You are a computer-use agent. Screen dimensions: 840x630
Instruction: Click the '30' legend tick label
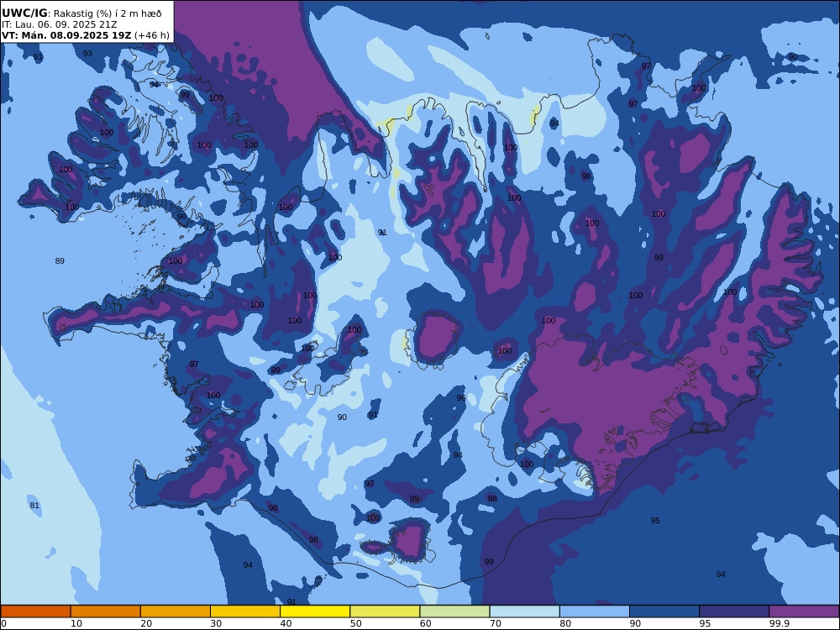point(216,623)
